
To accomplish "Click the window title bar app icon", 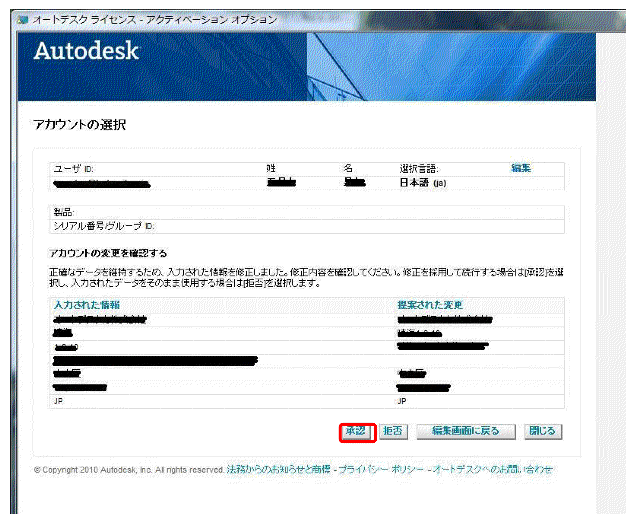I will pyautogui.click(x=23, y=20).
